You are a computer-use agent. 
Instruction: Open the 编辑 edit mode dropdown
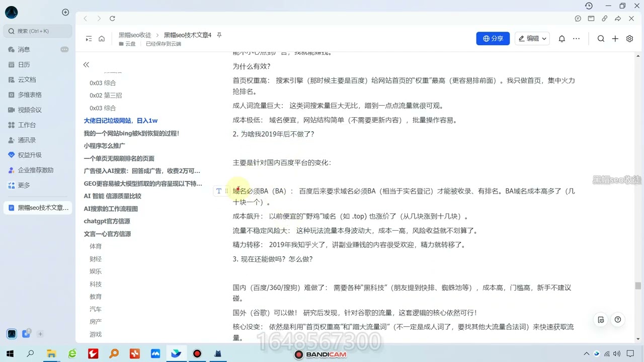[x=532, y=39]
